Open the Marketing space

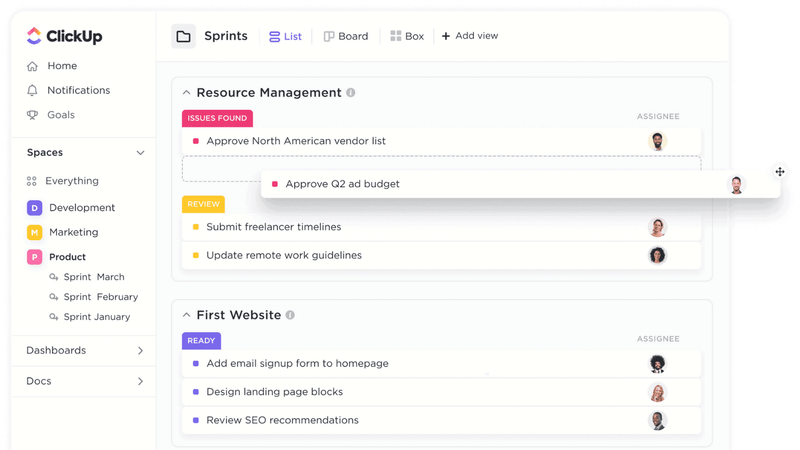pos(73,232)
